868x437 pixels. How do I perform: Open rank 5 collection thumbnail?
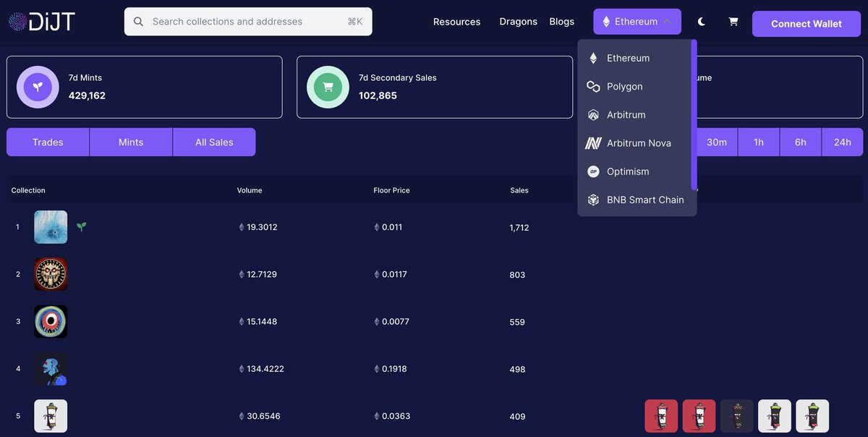(51, 416)
